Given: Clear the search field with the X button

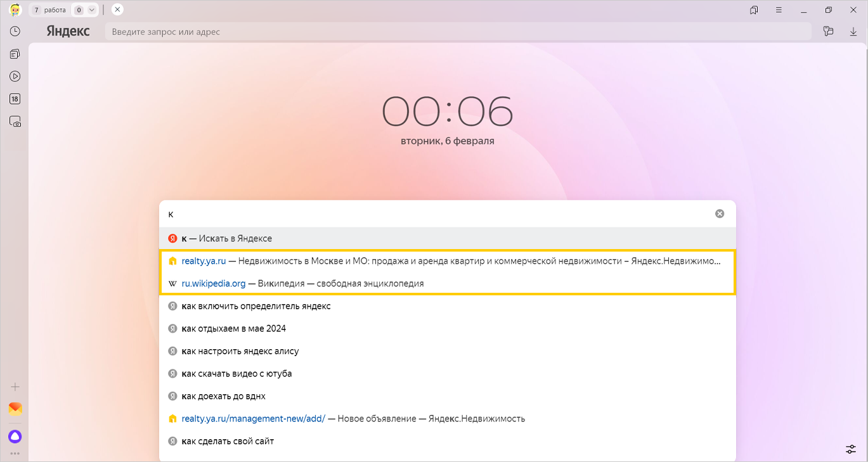Looking at the screenshot, I should 719,214.
